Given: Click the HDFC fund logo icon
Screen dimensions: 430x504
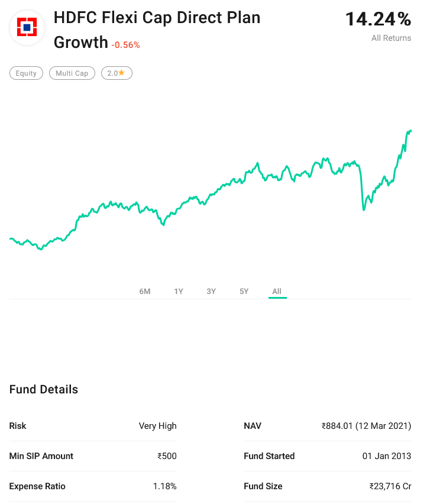Looking at the screenshot, I should (x=27, y=27).
